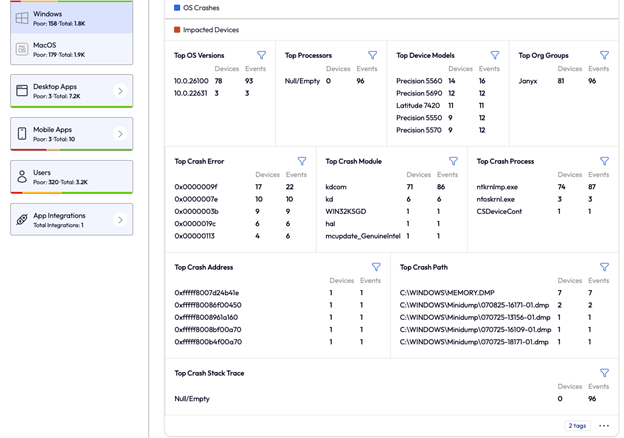Viewport: 624px width, 438px height.
Task: Click the Desktop Apps window icon
Action: point(22,91)
